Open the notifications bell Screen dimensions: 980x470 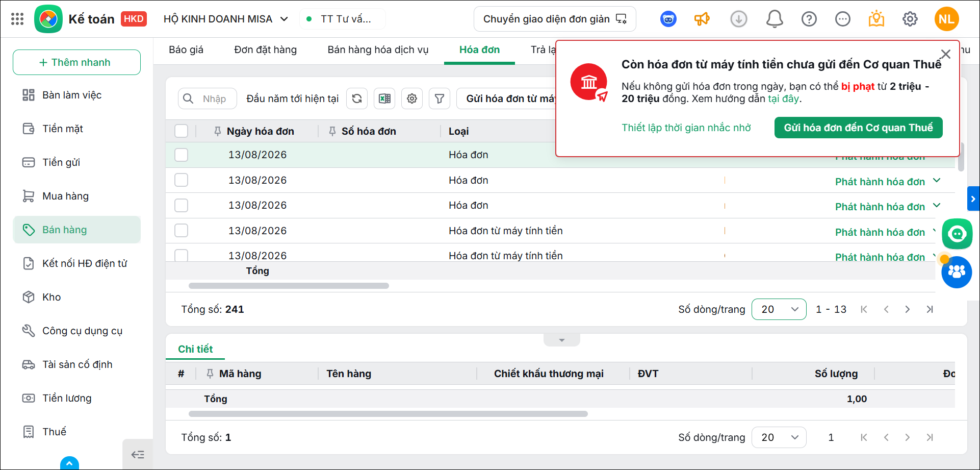pos(775,19)
